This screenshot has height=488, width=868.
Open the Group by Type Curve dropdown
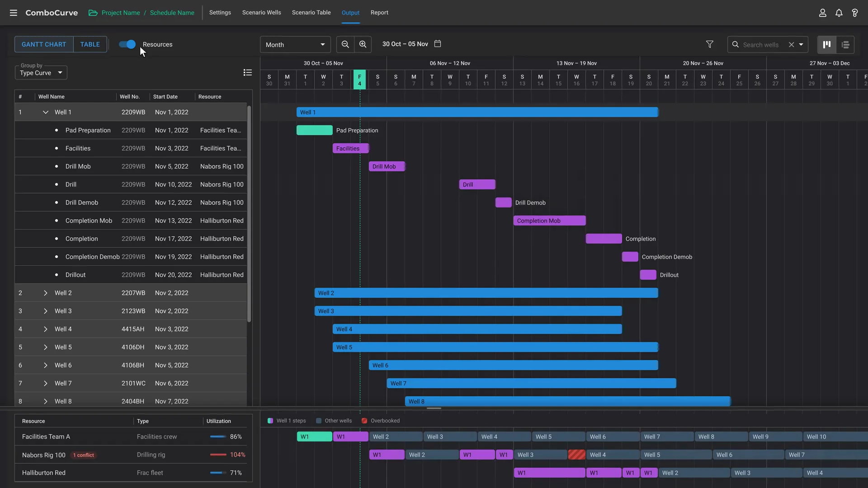pos(41,72)
